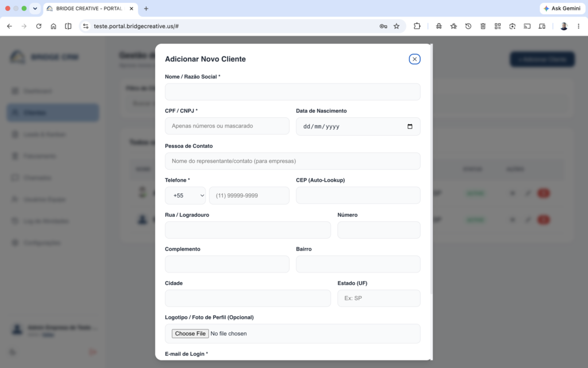The width and height of the screenshot is (588, 368).
Task: Click the modal's vertical scrollbar
Action: tap(432, 169)
